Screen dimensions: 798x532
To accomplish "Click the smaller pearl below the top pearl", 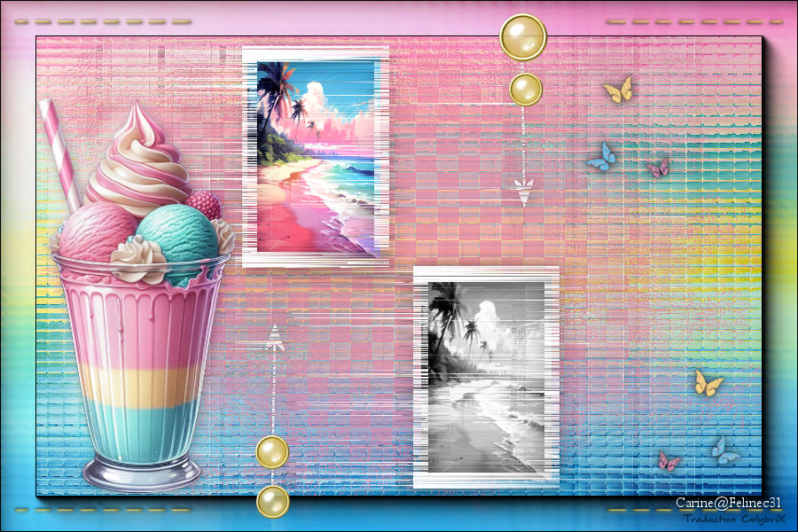I will pyautogui.click(x=526, y=89).
